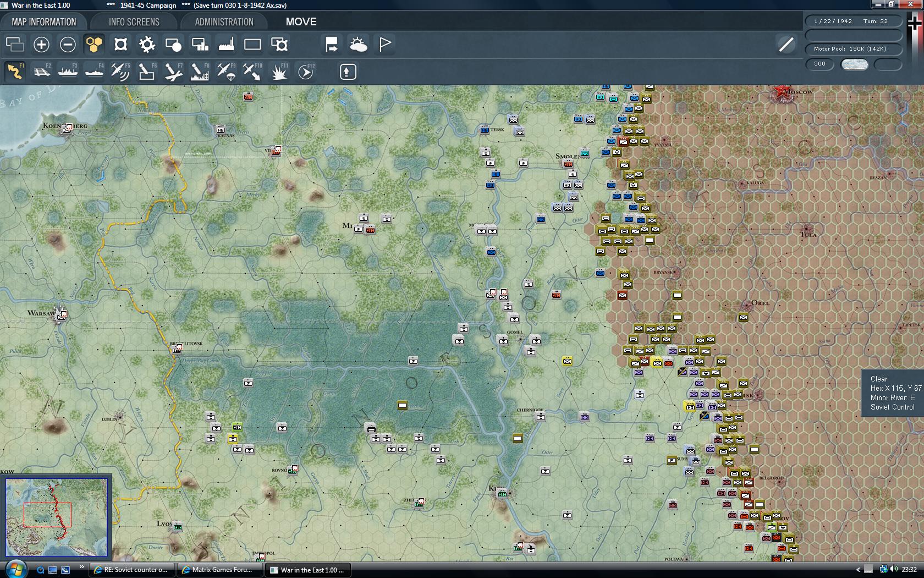The image size is (924, 578).
Task: Click the diagonal slash round button
Action: (x=786, y=45)
